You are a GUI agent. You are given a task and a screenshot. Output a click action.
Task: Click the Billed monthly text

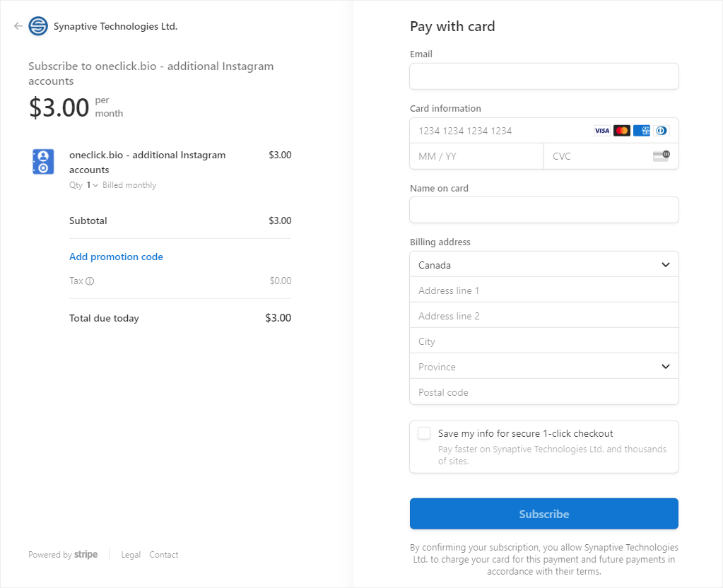[129, 185]
